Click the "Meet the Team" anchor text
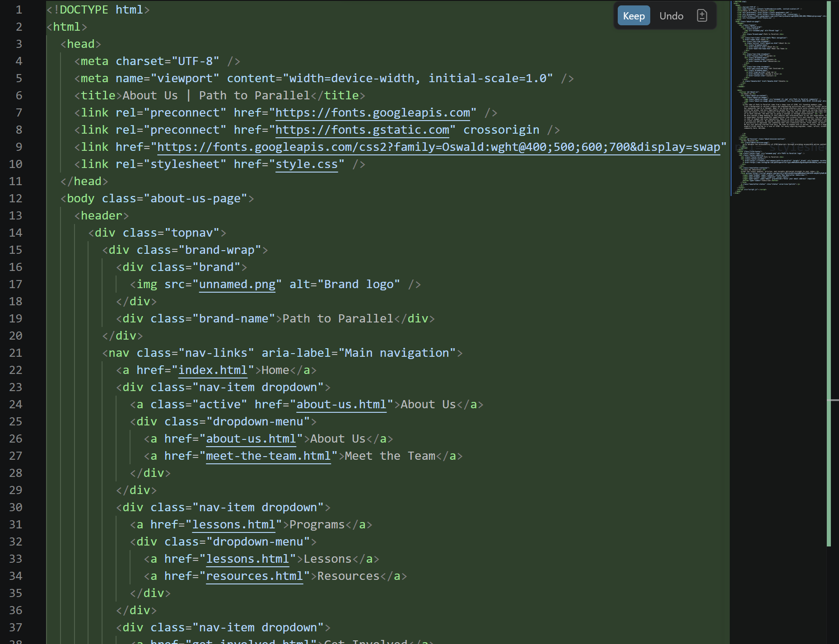The height and width of the screenshot is (644, 839). (390, 456)
